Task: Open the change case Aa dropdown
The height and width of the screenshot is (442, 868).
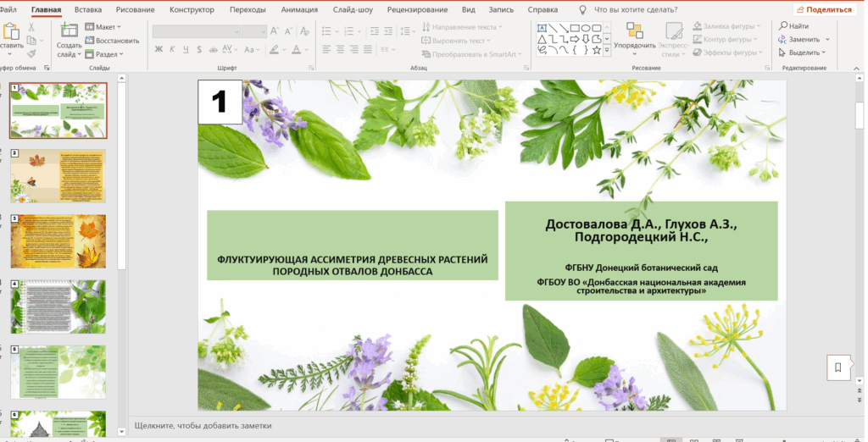Action: click(251, 49)
